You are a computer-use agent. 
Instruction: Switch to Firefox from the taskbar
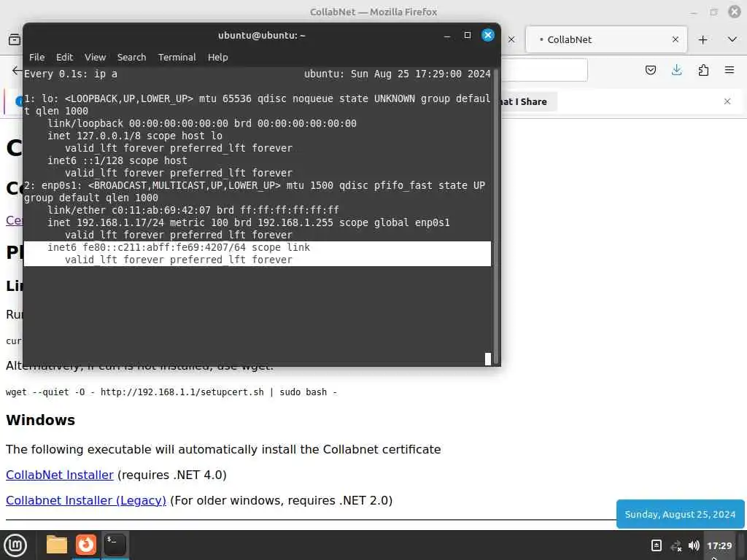click(x=86, y=545)
